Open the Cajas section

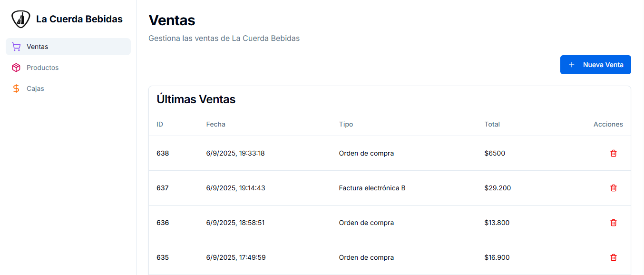click(x=35, y=88)
